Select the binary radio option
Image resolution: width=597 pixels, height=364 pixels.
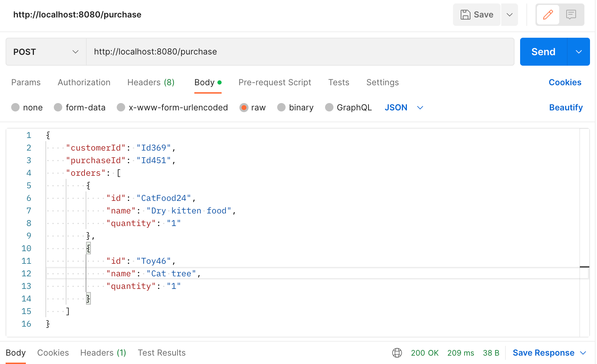pos(281,108)
